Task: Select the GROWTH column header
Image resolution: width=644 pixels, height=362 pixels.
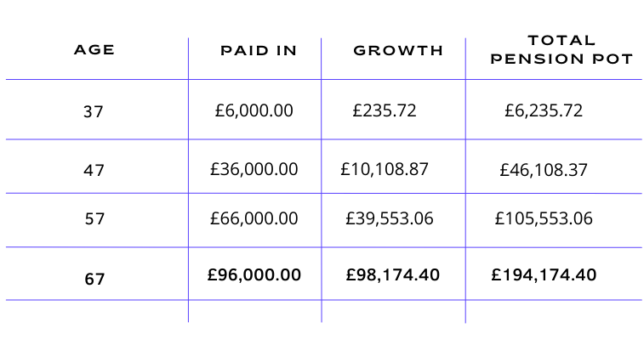Action: 398,50
